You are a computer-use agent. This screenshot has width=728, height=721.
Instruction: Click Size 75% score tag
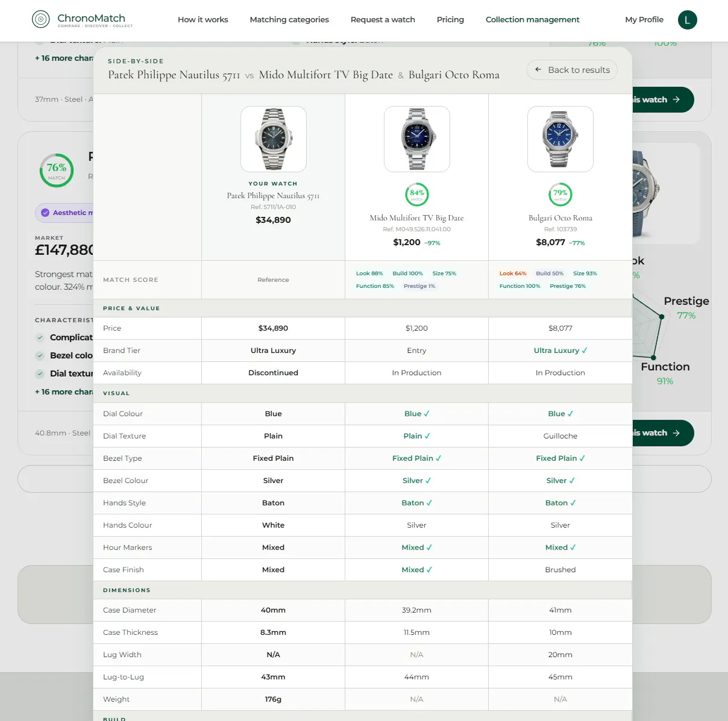444,273
